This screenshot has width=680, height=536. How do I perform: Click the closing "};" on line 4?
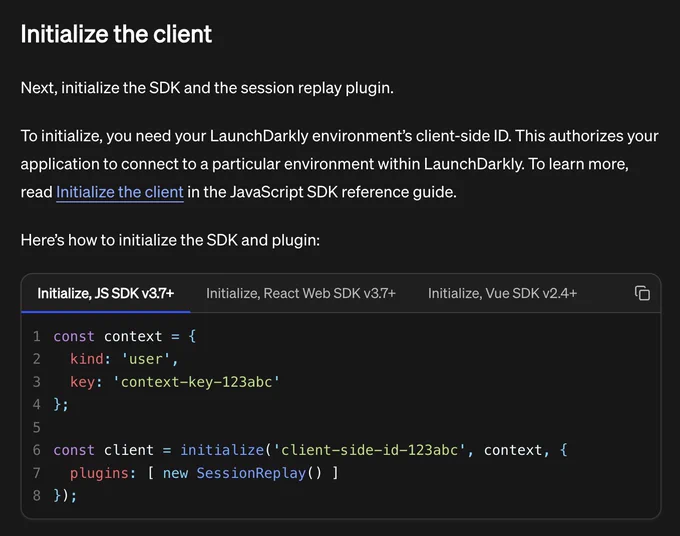click(x=61, y=405)
